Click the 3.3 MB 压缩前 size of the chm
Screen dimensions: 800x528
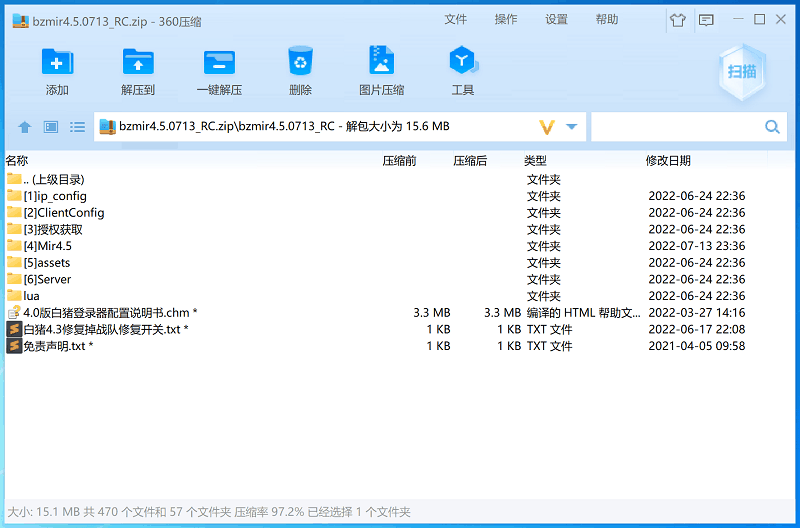click(432, 313)
